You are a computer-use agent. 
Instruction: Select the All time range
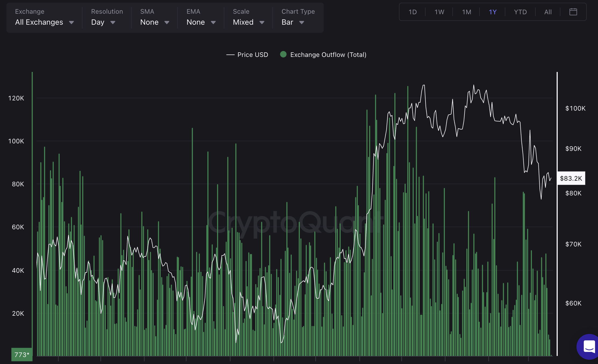tap(548, 12)
